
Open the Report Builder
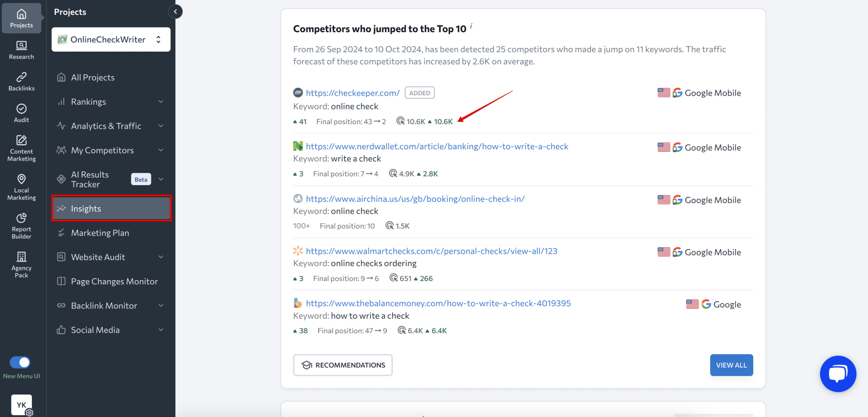click(x=21, y=225)
